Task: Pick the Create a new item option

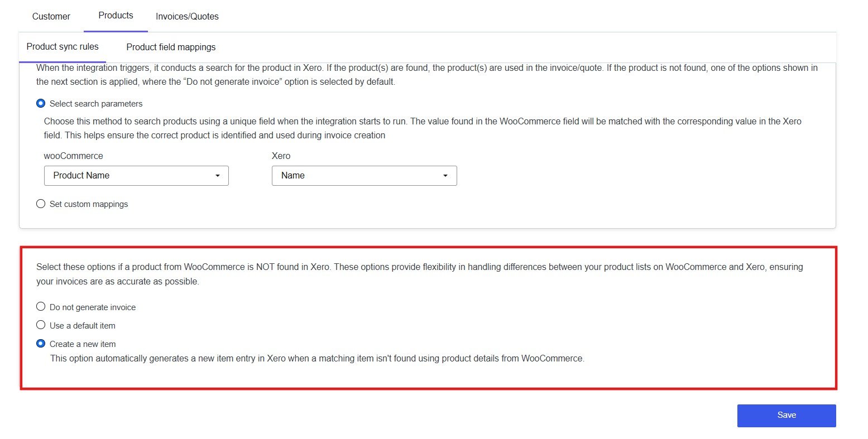Action: tap(41, 343)
